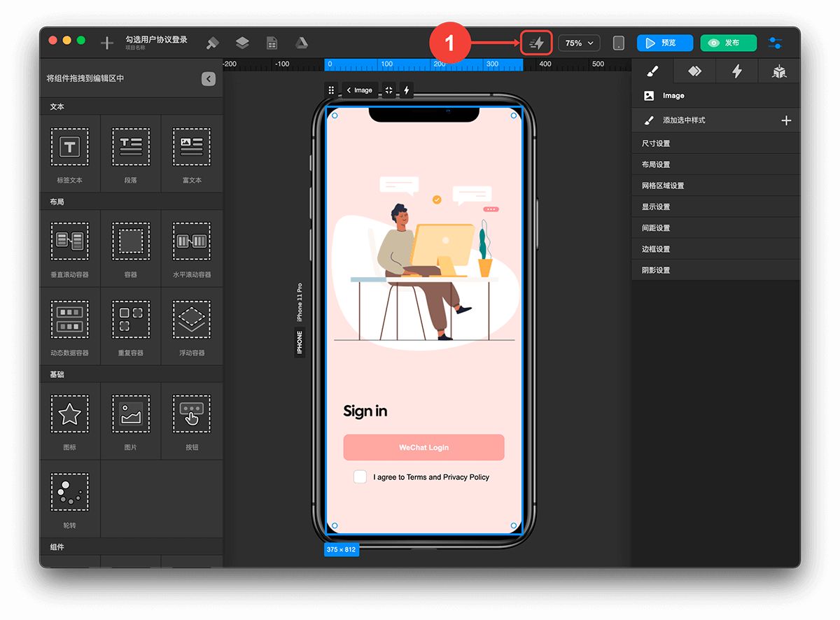The width and height of the screenshot is (840, 620).
Task: Switch to the diamond data tab
Action: coord(694,71)
